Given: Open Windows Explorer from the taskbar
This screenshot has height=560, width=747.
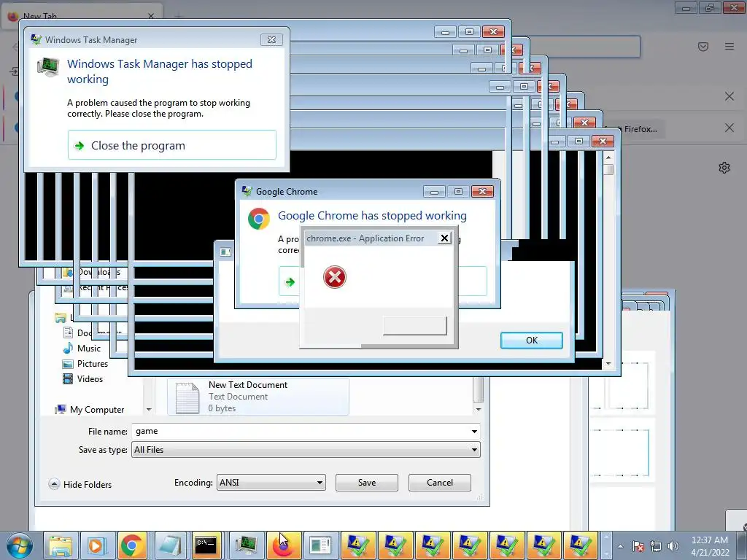Looking at the screenshot, I should 61,545.
